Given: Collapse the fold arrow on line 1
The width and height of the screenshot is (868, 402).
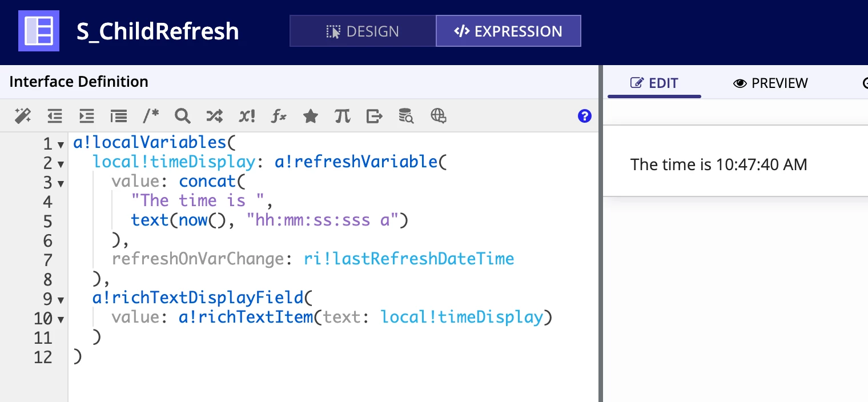Looking at the screenshot, I should pos(61,145).
